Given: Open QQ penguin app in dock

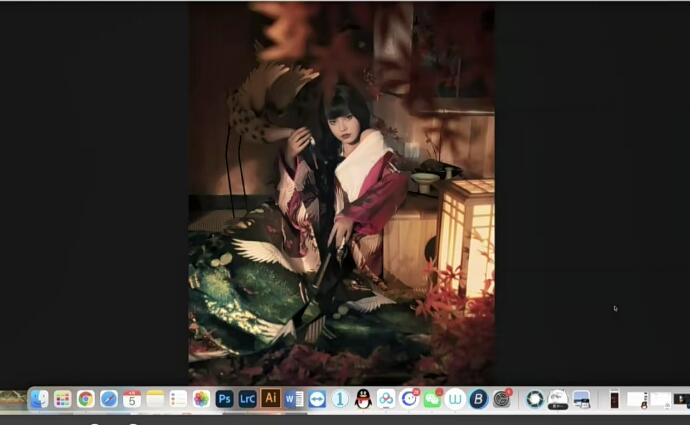Looking at the screenshot, I should [363, 399].
